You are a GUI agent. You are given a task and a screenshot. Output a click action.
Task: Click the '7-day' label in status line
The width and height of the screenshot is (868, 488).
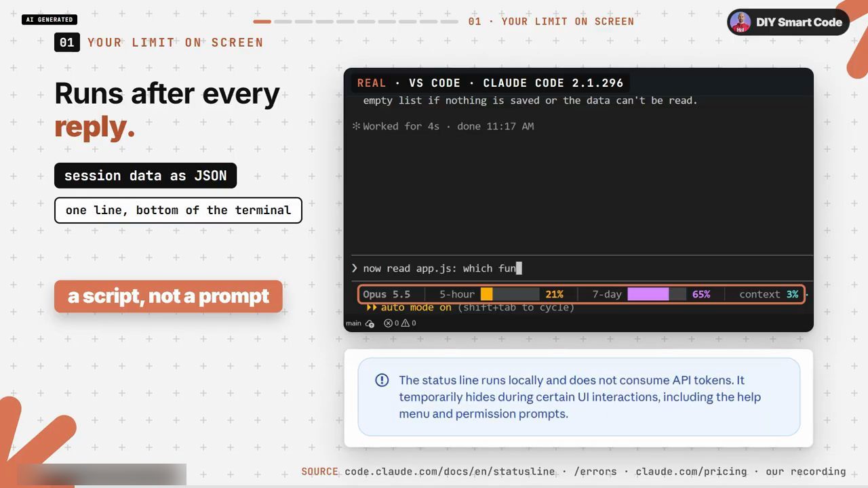[x=607, y=294]
